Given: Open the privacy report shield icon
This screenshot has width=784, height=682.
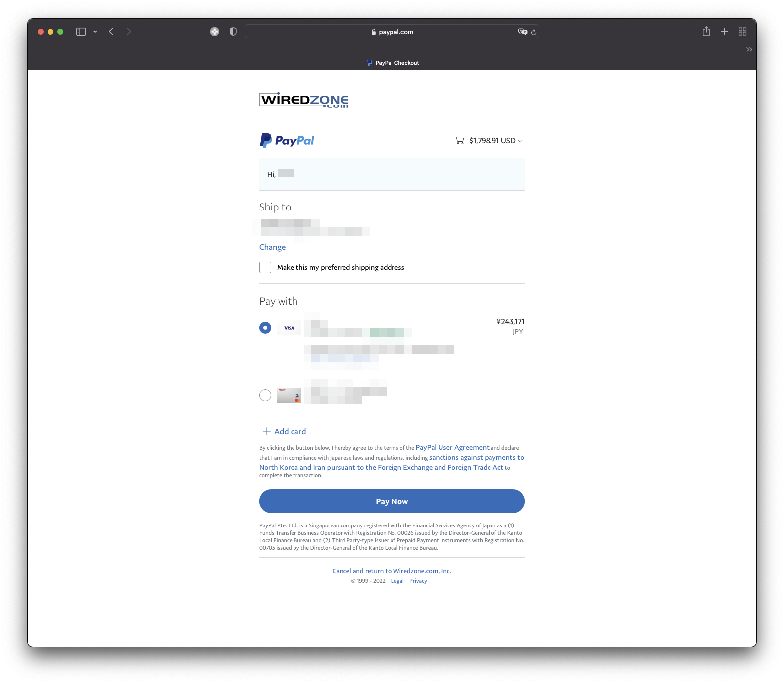Looking at the screenshot, I should pyautogui.click(x=233, y=32).
